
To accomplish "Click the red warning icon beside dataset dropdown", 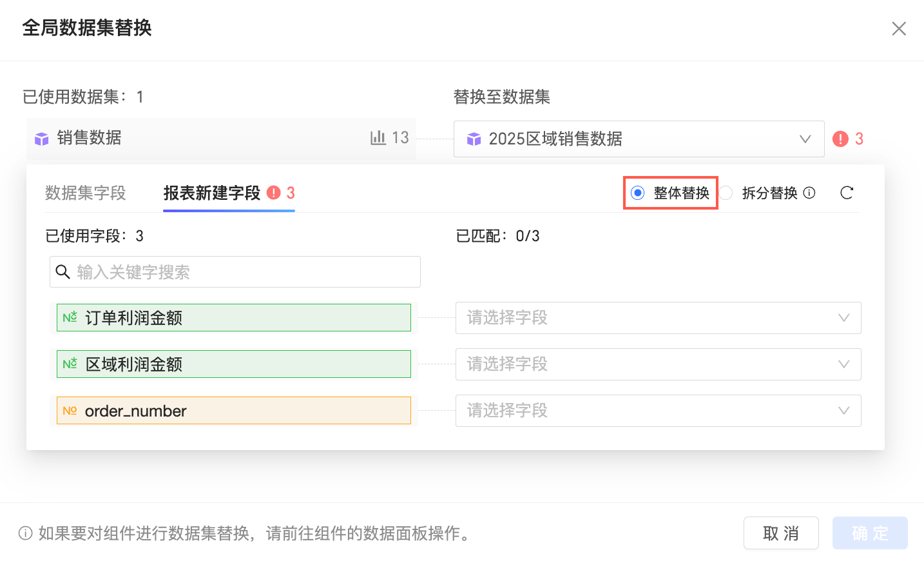I will tap(840, 139).
